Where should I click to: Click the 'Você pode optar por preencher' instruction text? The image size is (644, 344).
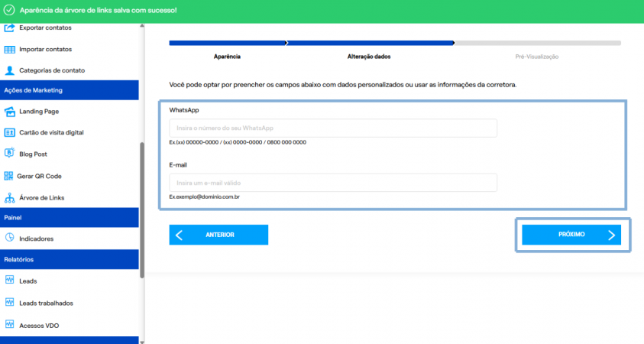point(343,85)
